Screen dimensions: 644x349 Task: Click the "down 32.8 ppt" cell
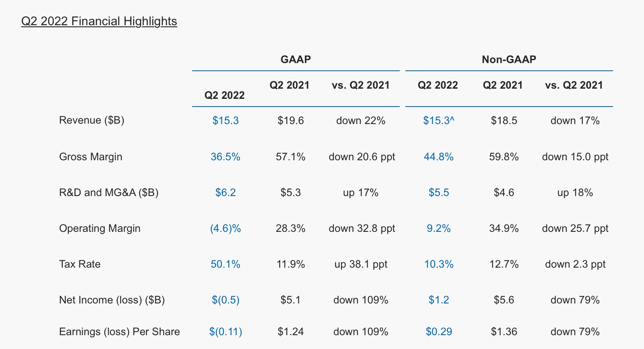[362, 228]
